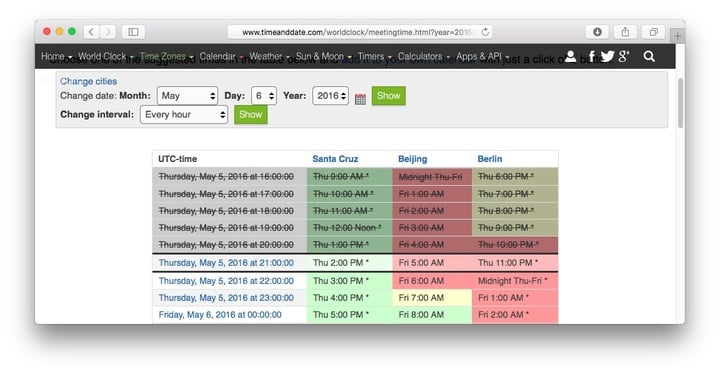Go back with Safari's back arrow
Screen dimensions: 720x374
(x=91, y=32)
